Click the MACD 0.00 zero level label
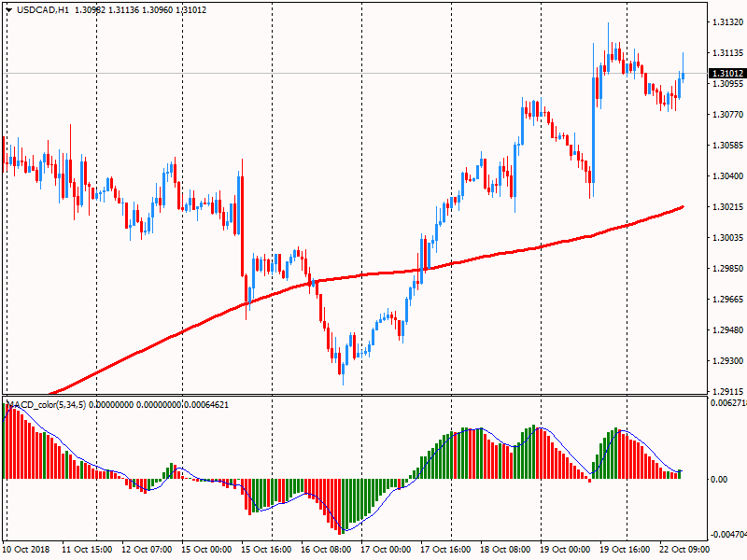 point(719,480)
